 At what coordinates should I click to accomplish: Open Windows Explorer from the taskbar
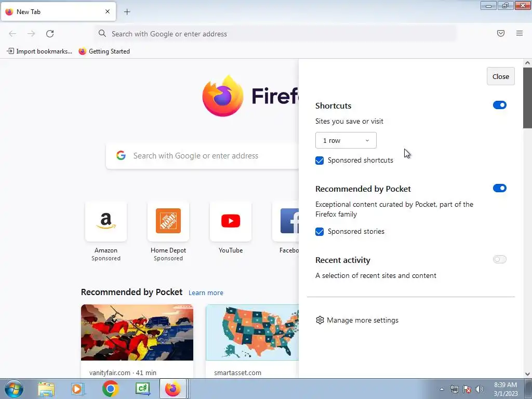[46, 389]
